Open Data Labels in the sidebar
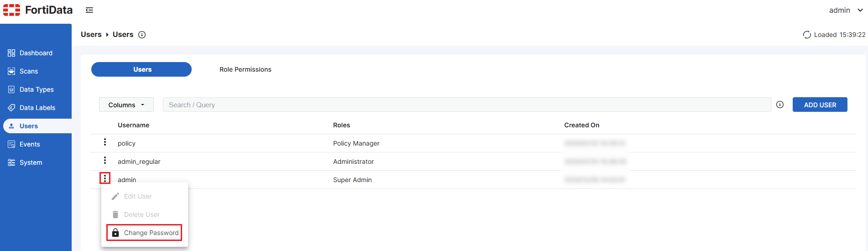Screen dimensions: 868x251 pos(37,108)
